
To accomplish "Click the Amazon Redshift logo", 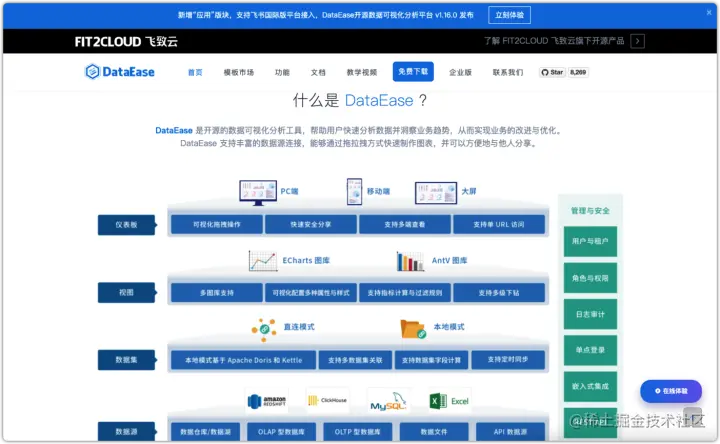I will (267, 401).
